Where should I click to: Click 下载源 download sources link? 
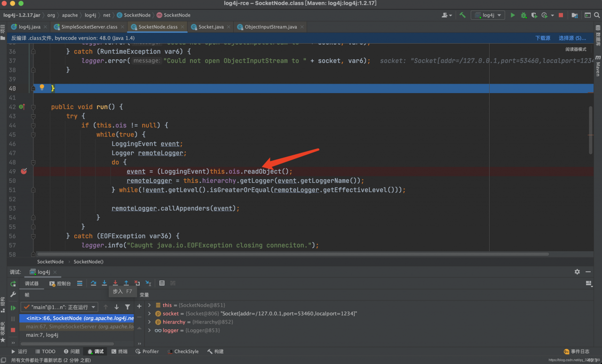pos(543,38)
